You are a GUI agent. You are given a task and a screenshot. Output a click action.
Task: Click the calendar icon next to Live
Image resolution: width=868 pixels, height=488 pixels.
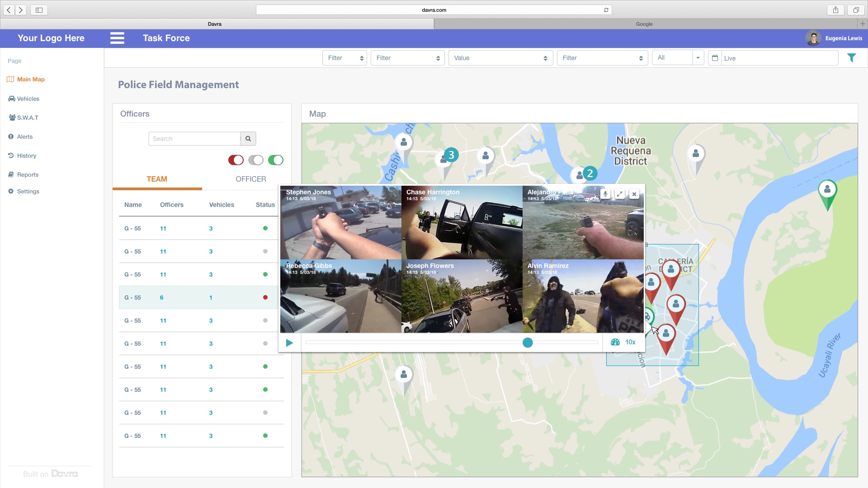coord(715,58)
